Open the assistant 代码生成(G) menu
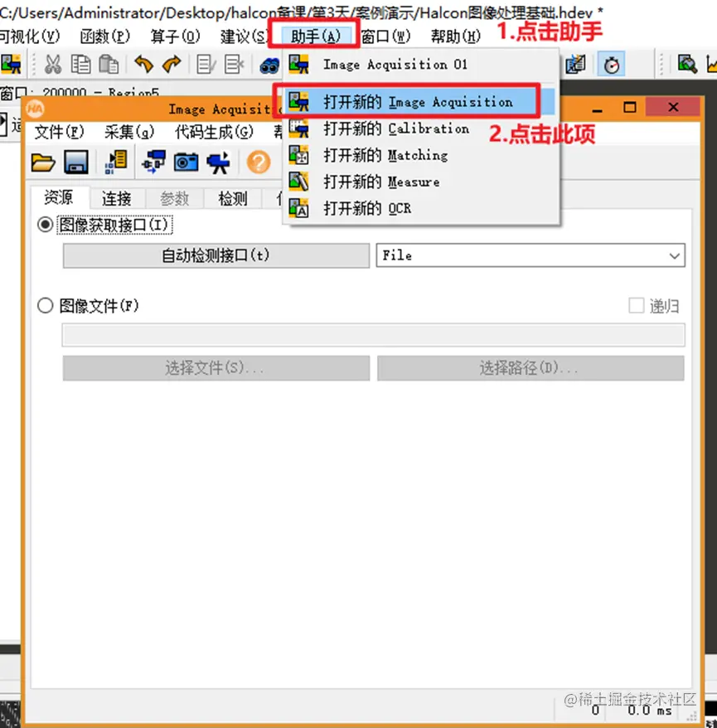 (x=214, y=133)
